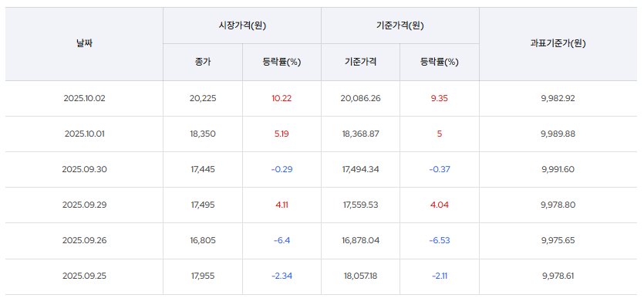Click tax base value 9,978.61
Viewport: 644px width, 305px height.
click(558, 276)
